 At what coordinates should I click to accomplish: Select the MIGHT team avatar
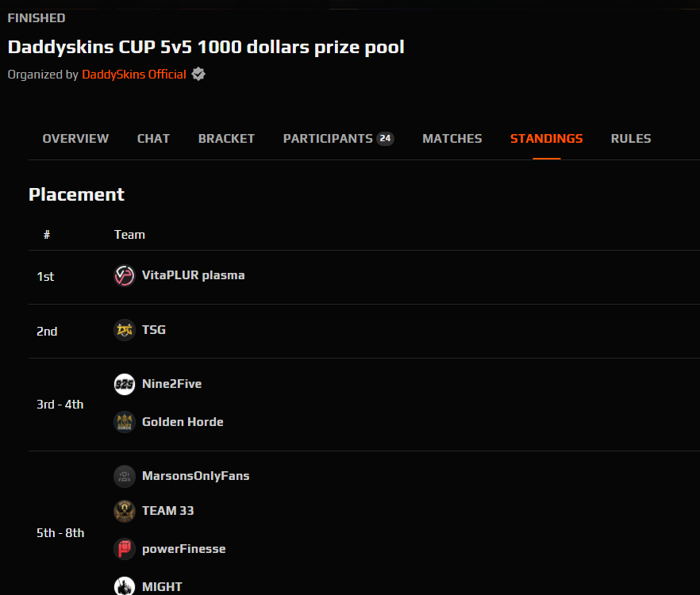click(125, 585)
